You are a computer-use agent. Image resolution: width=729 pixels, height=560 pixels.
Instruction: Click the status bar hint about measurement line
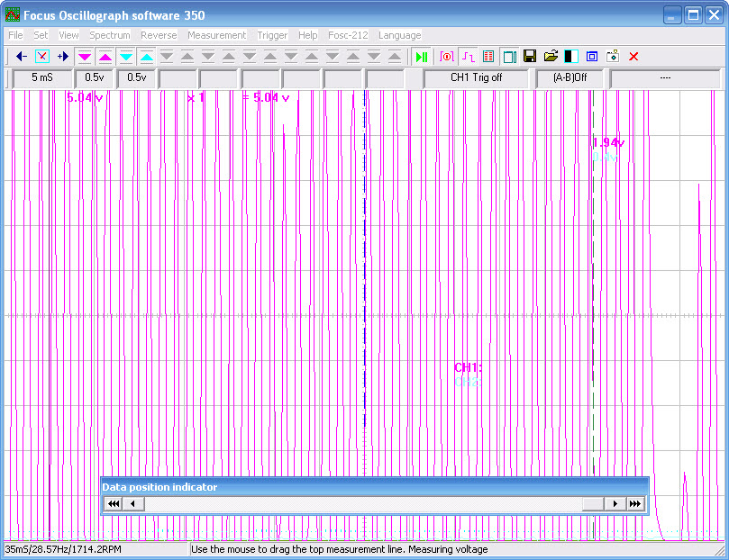(x=340, y=550)
